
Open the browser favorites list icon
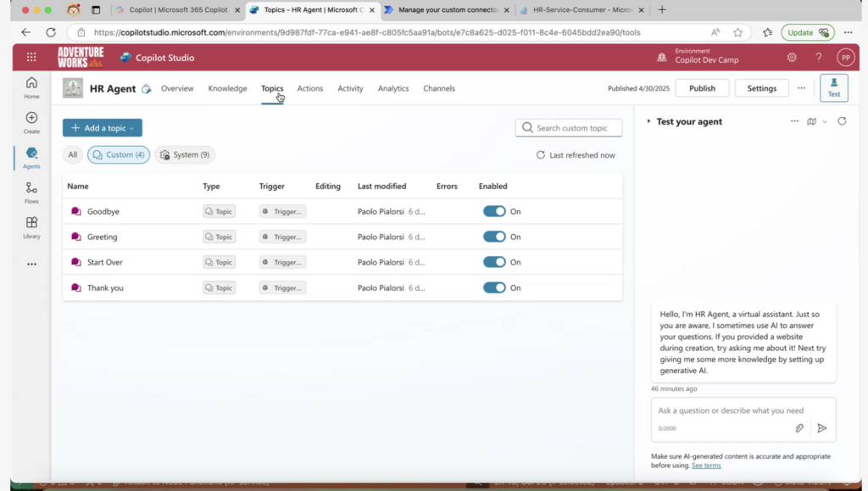click(767, 32)
